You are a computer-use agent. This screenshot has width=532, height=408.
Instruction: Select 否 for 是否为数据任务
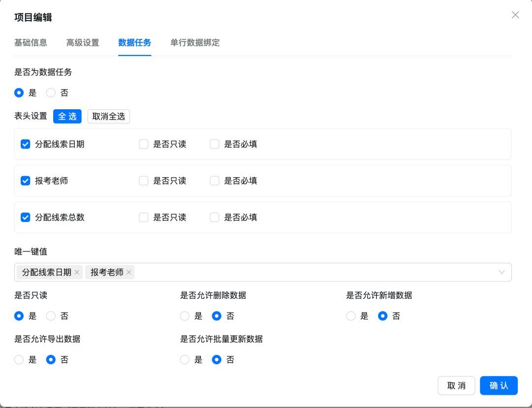coord(51,93)
